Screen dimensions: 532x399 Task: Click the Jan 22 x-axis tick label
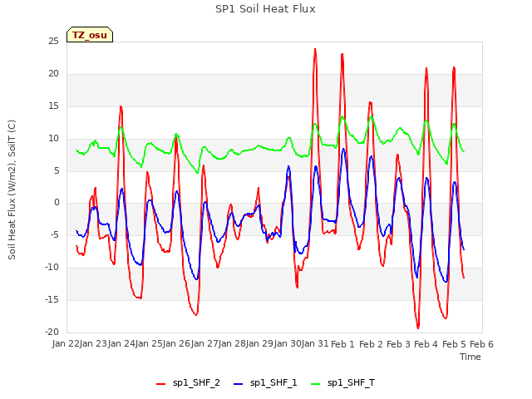point(66,344)
